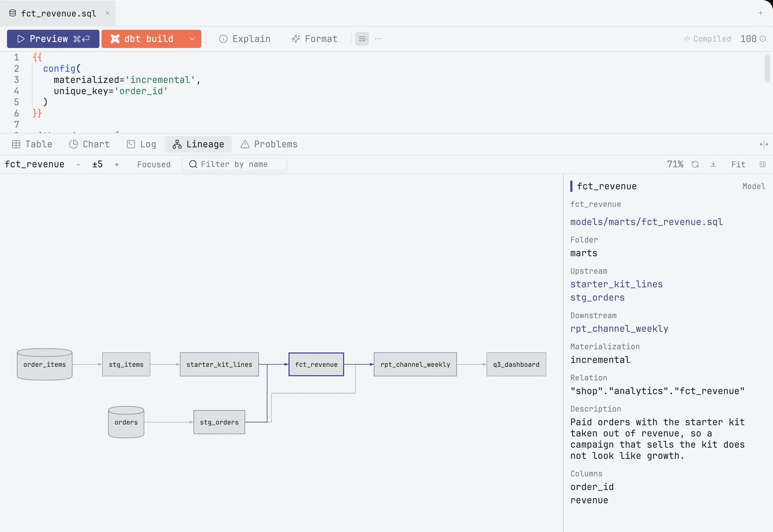Select the stg_orders graph node
This screenshot has height=532, width=773.
tap(219, 422)
